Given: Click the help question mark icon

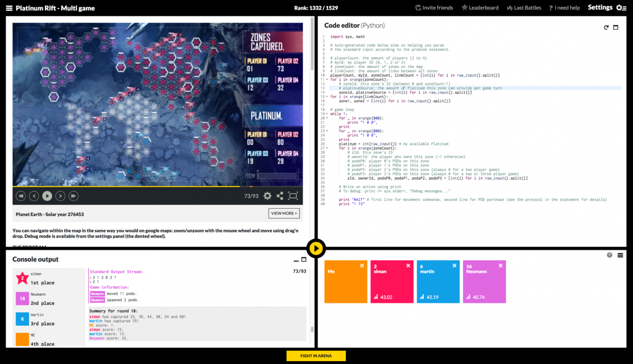Looking at the screenshot, I should pos(610,255).
